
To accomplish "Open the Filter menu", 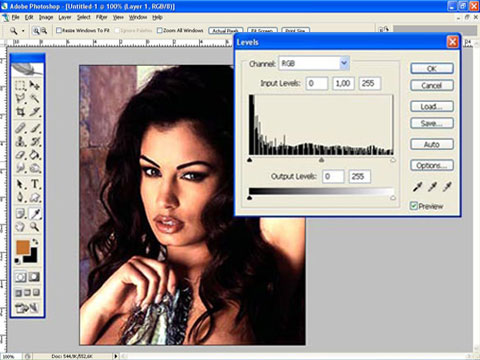I will [102, 17].
